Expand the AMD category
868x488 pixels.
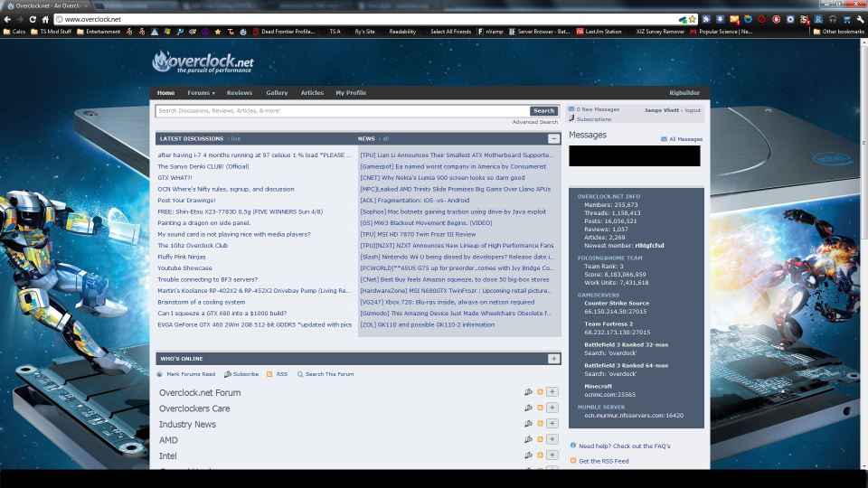click(x=552, y=439)
